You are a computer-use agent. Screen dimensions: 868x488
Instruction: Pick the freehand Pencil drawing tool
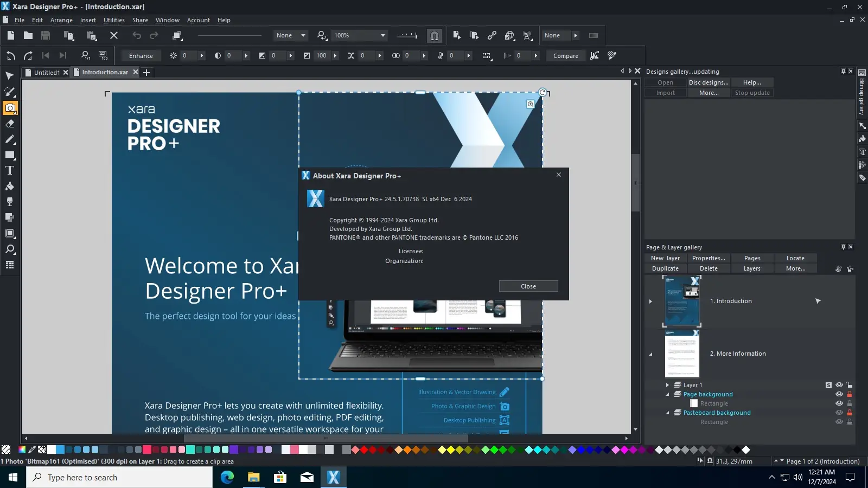tap(10, 139)
